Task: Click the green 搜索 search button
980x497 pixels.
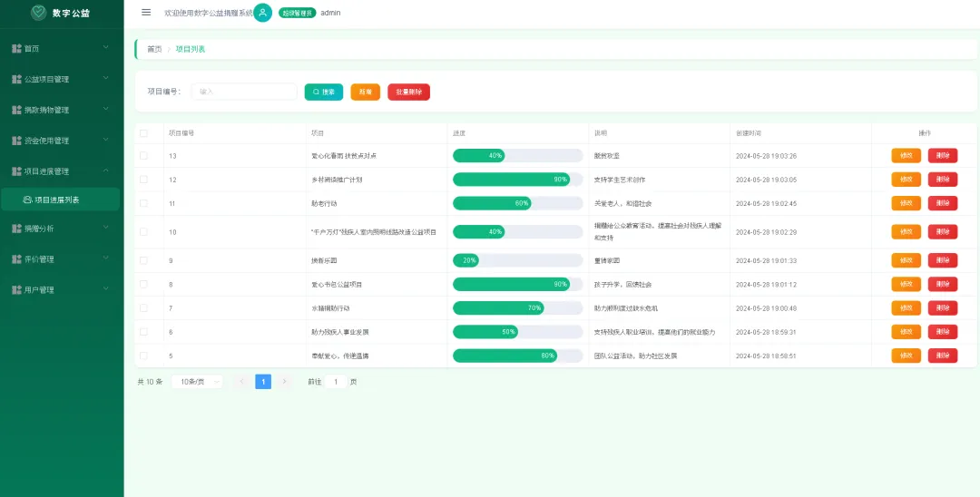Action: (324, 92)
